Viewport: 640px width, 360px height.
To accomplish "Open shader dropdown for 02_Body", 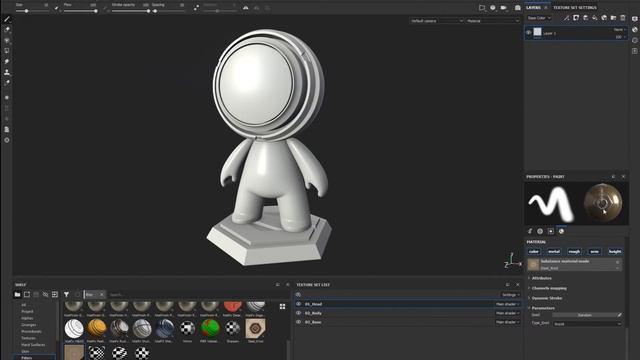I will tap(507, 313).
